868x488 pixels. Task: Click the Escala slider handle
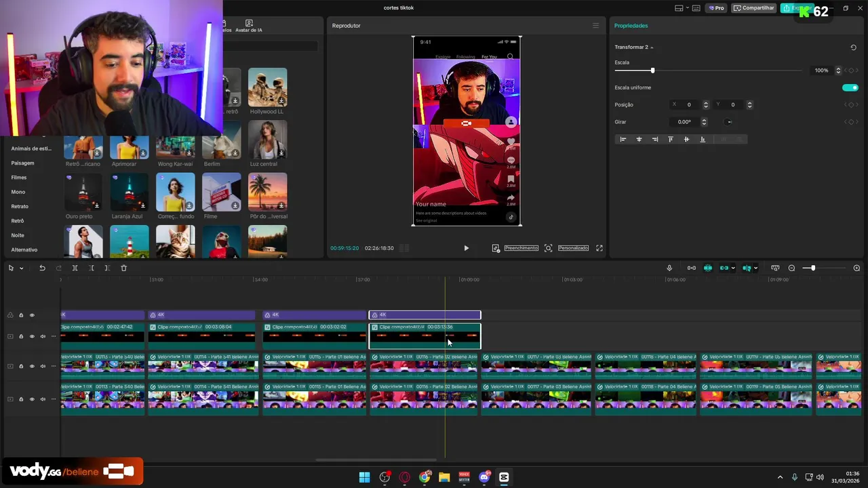pos(652,70)
